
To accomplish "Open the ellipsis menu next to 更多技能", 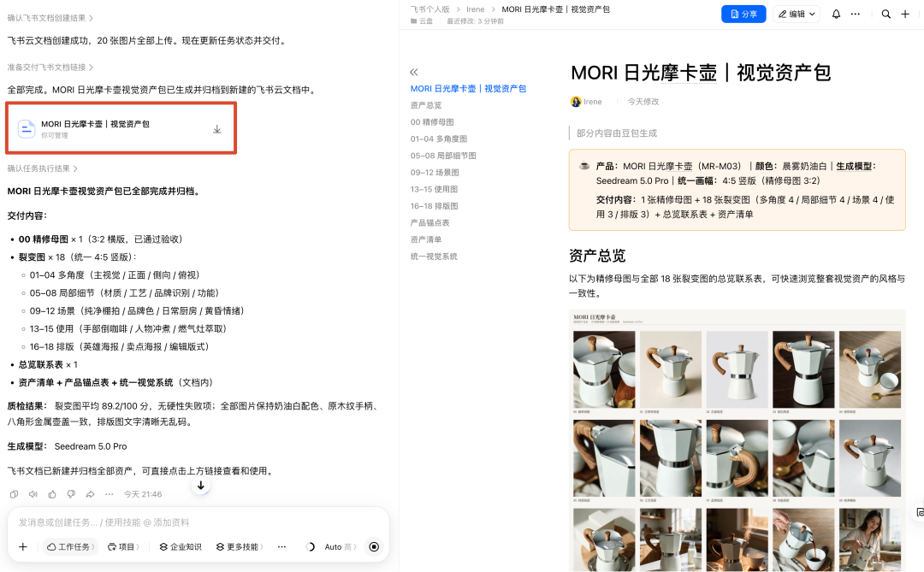I will point(281,546).
